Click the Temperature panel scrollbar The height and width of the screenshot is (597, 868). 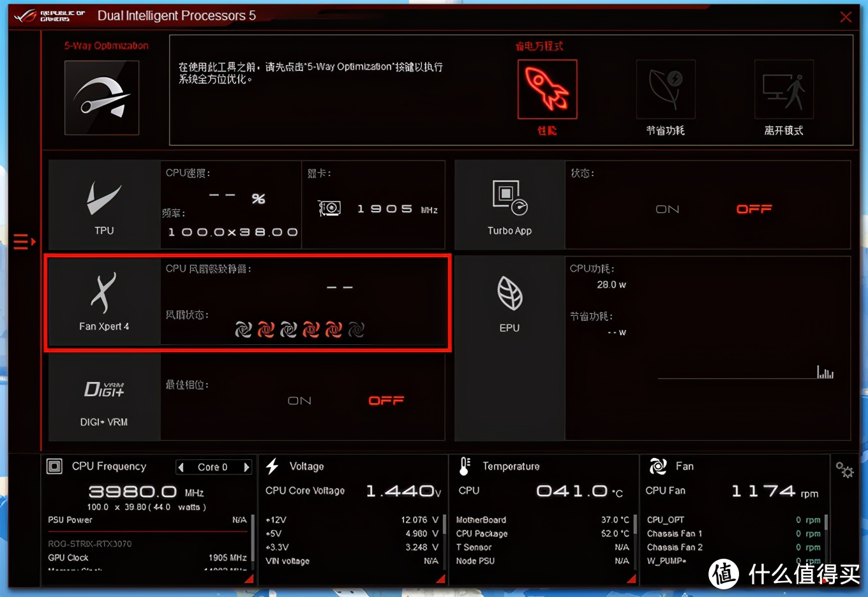(x=635, y=526)
